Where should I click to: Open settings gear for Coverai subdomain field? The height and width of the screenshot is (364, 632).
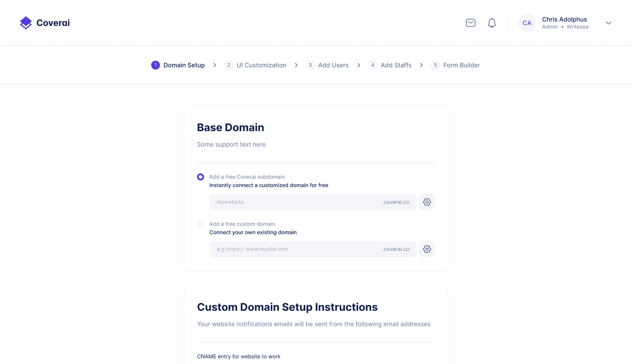pos(427,202)
